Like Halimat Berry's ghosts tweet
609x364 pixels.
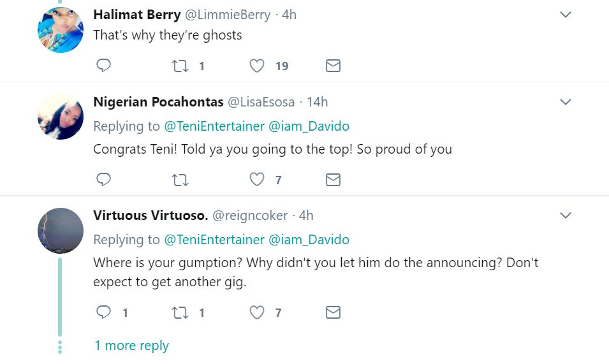click(257, 66)
